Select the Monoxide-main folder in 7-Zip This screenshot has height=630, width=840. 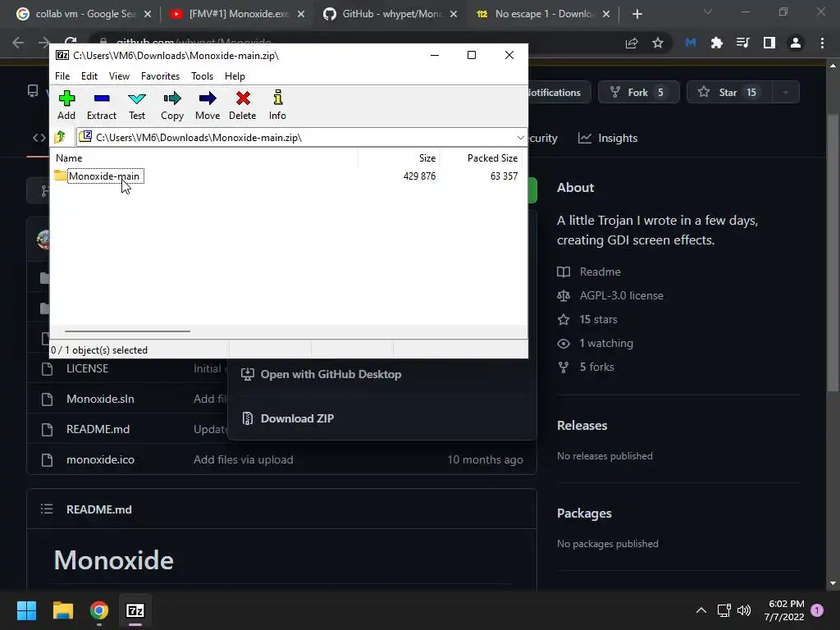click(x=104, y=176)
